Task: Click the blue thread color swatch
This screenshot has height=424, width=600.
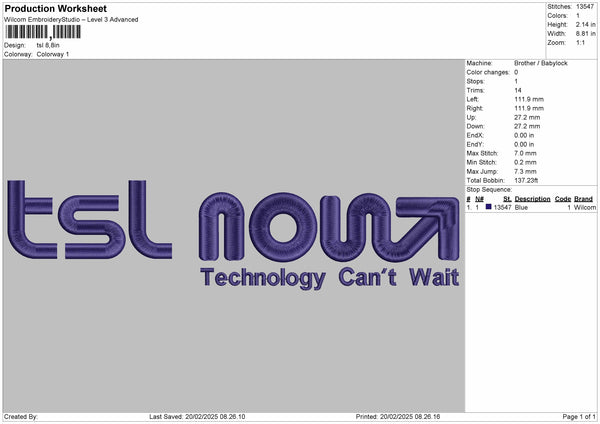Action: tap(489, 207)
